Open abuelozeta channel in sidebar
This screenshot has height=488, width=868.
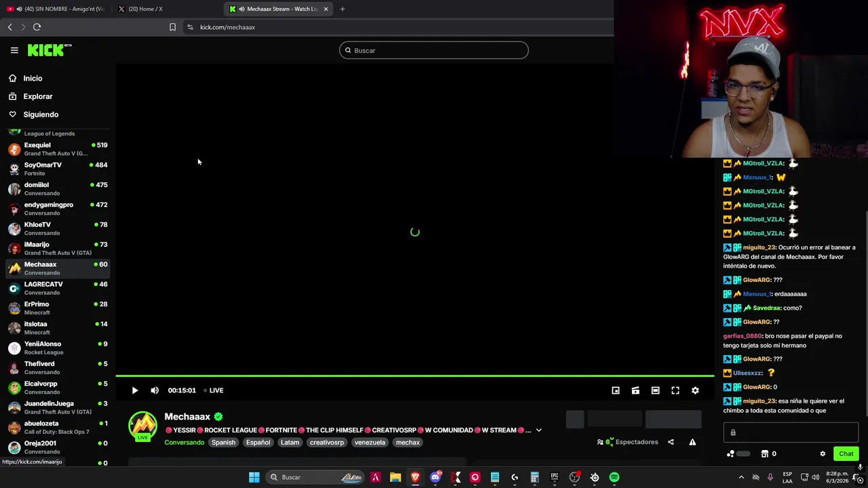[x=58, y=427]
